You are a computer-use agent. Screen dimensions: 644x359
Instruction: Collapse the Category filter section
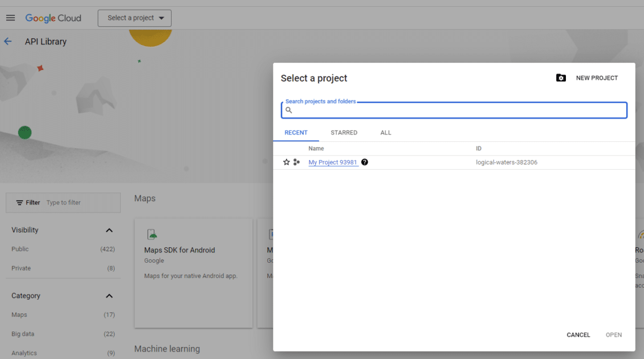tap(109, 296)
